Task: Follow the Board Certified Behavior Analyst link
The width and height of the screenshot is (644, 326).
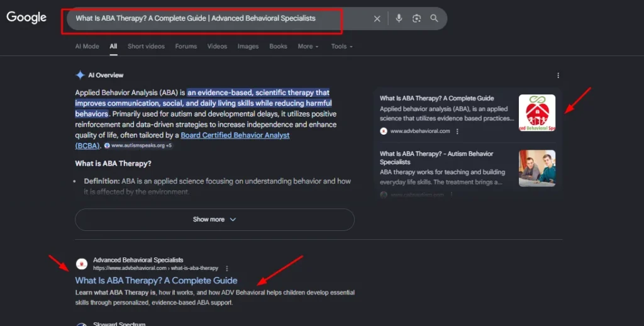Action: point(235,135)
